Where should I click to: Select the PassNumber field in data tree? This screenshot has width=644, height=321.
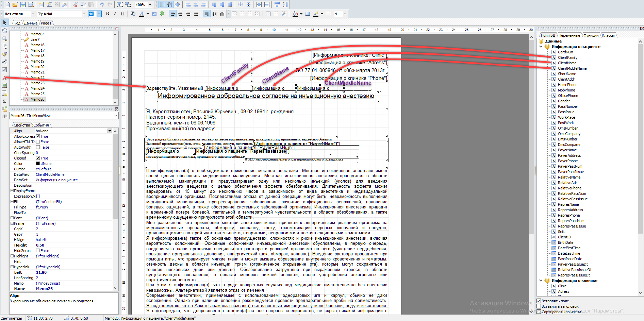(568, 106)
